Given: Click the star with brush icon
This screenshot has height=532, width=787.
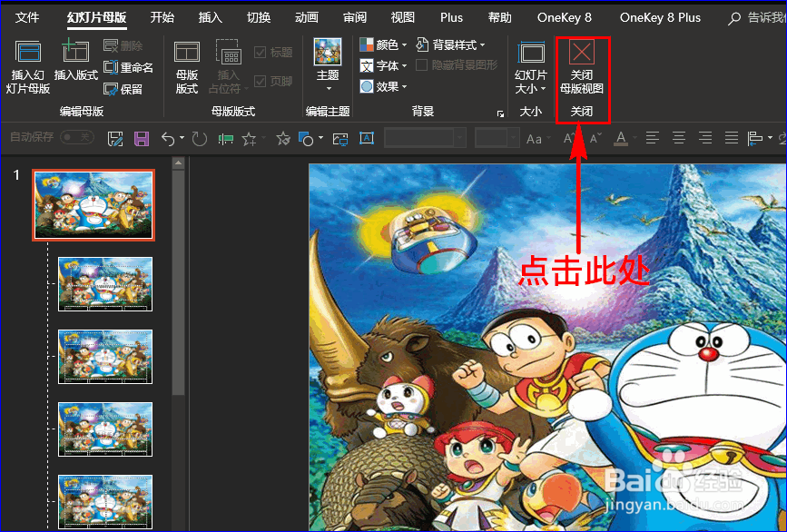Looking at the screenshot, I should (283, 139).
